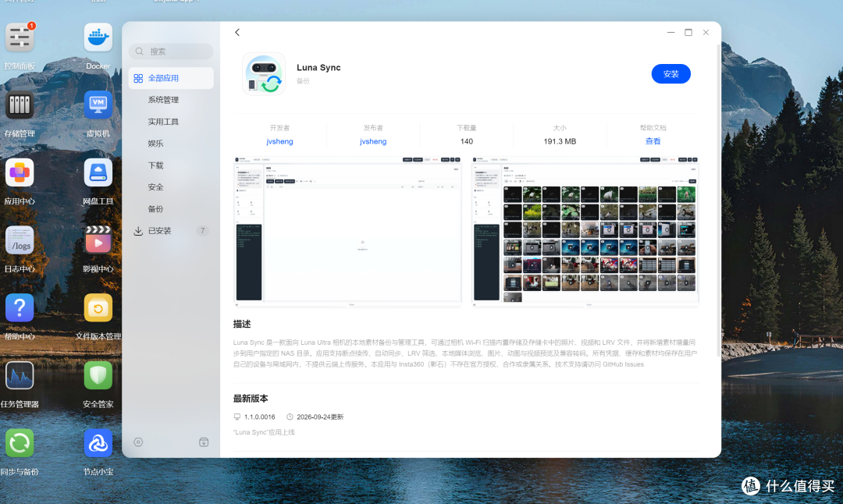Screen dimensions: 843x504
Task: Open the Virtual Machine (虚拟机) icon
Action: pos(98,105)
